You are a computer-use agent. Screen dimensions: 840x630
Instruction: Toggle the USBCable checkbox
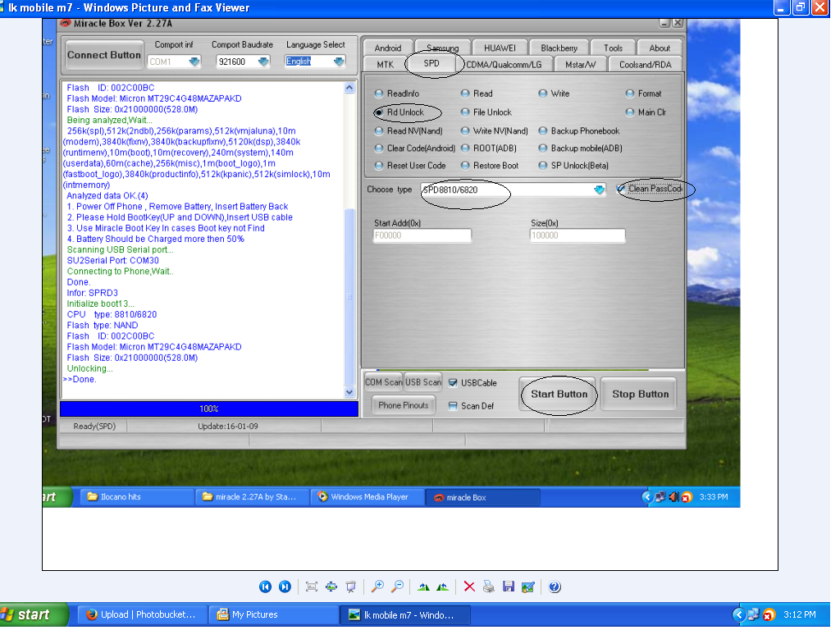[453, 383]
